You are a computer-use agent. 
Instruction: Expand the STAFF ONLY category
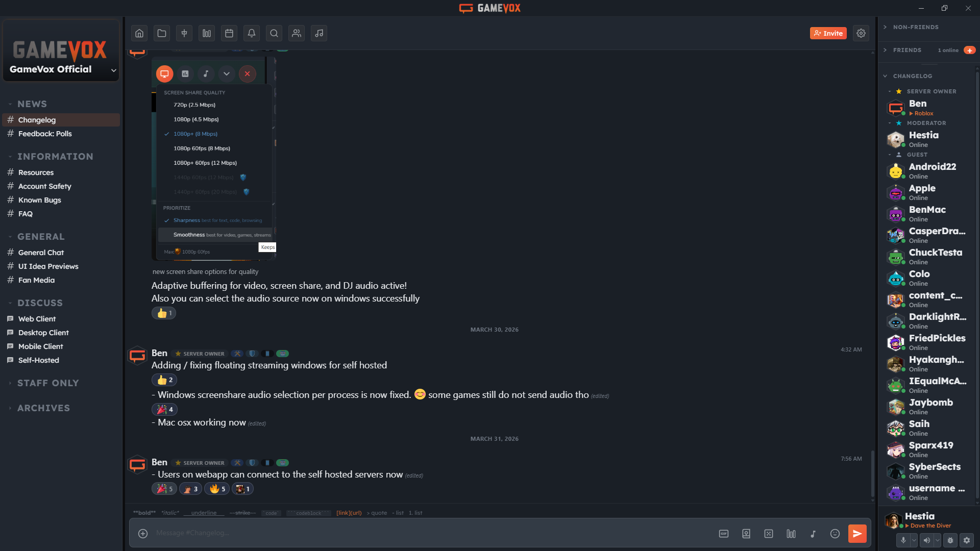click(48, 383)
